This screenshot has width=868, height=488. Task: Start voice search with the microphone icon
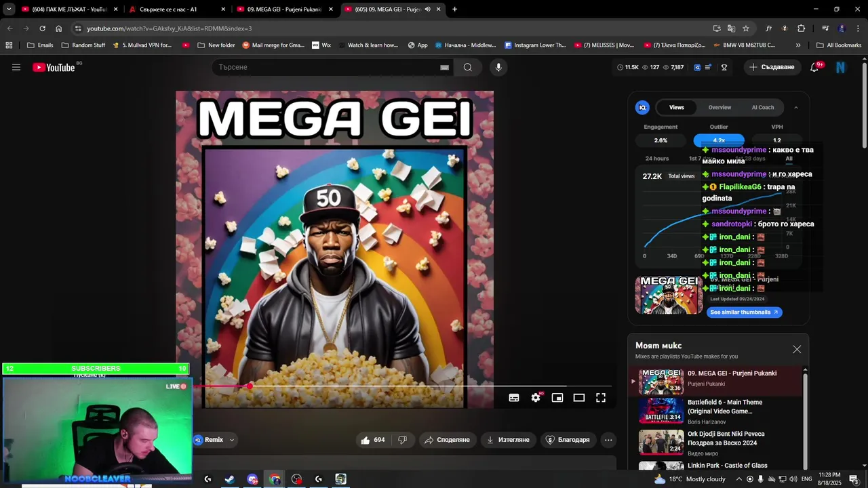[498, 67]
